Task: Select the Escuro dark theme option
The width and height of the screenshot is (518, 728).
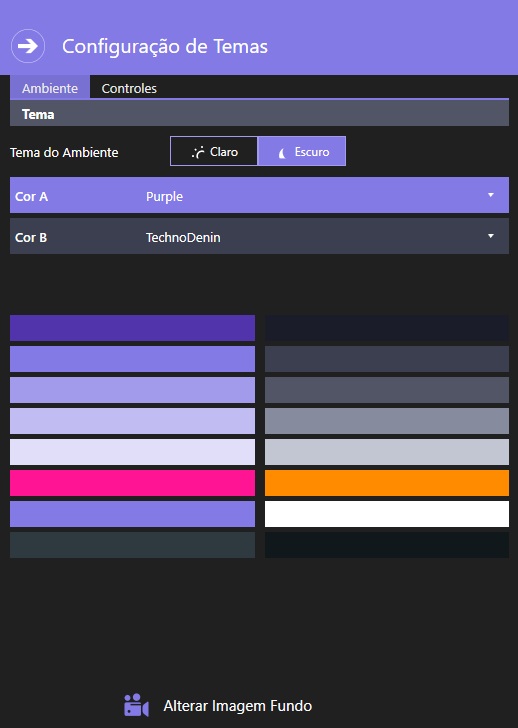Action: [x=302, y=151]
